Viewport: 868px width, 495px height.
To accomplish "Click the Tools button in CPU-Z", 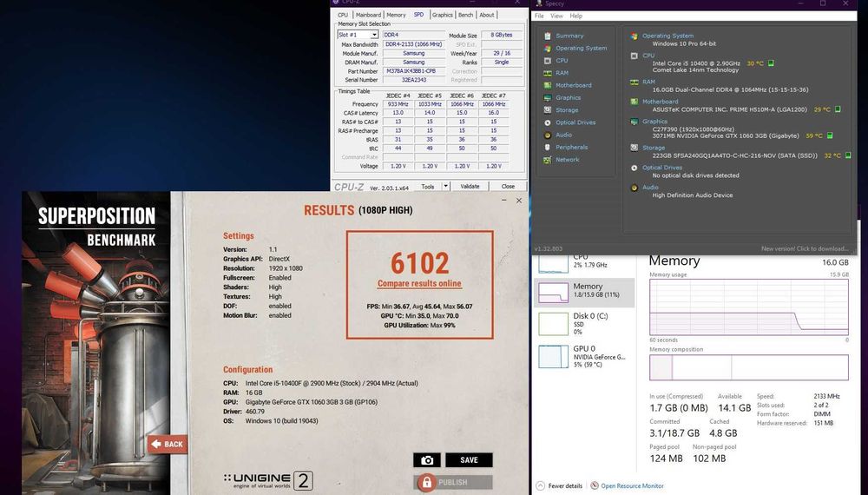I will click(428, 187).
